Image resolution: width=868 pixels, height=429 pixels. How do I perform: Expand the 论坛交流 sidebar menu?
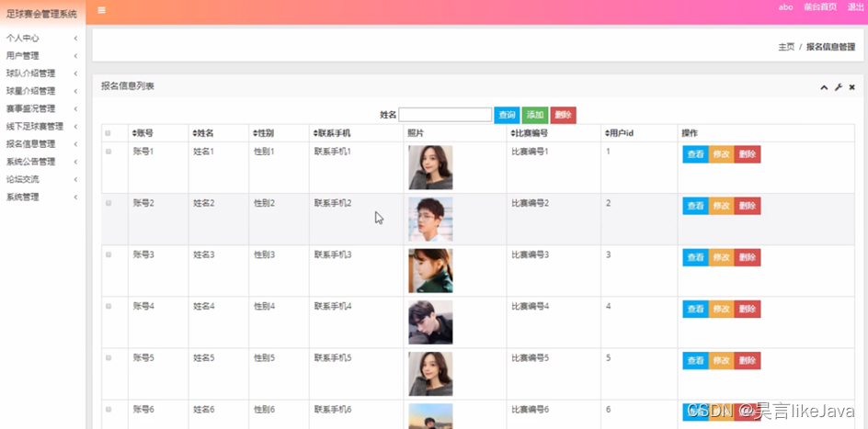tap(42, 180)
